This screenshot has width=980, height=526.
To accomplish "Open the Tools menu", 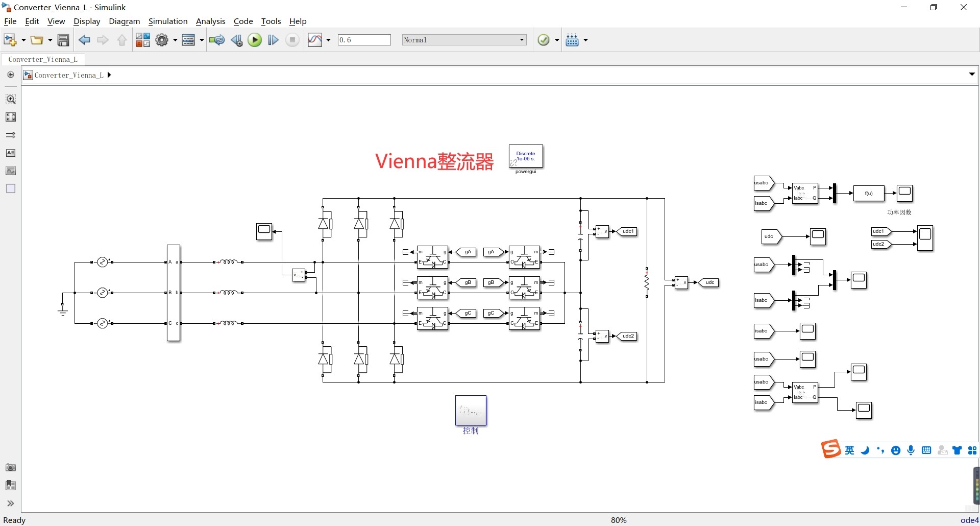I will pos(271,21).
